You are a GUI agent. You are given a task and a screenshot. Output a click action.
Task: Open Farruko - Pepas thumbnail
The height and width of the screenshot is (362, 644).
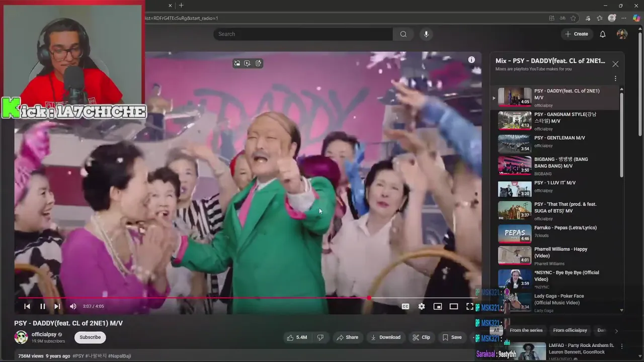click(515, 233)
